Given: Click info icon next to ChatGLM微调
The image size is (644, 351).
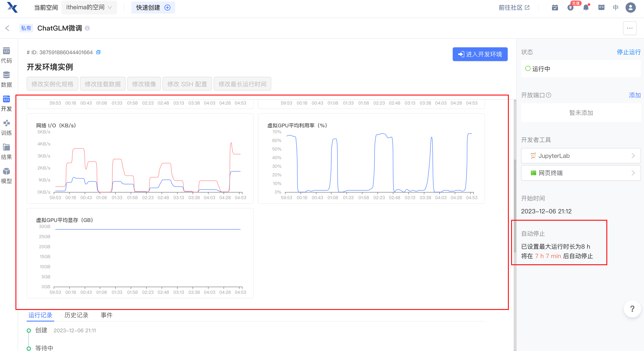Looking at the screenshot, I should (87, 28).
